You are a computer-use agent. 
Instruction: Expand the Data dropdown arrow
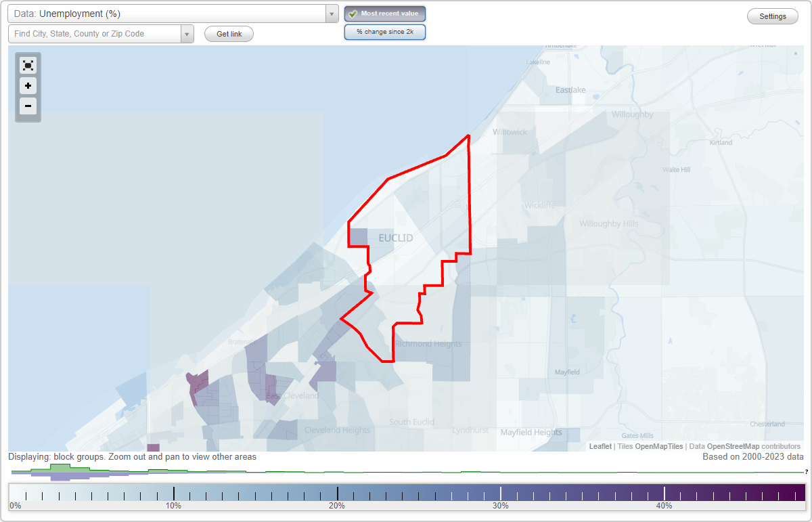331,13
